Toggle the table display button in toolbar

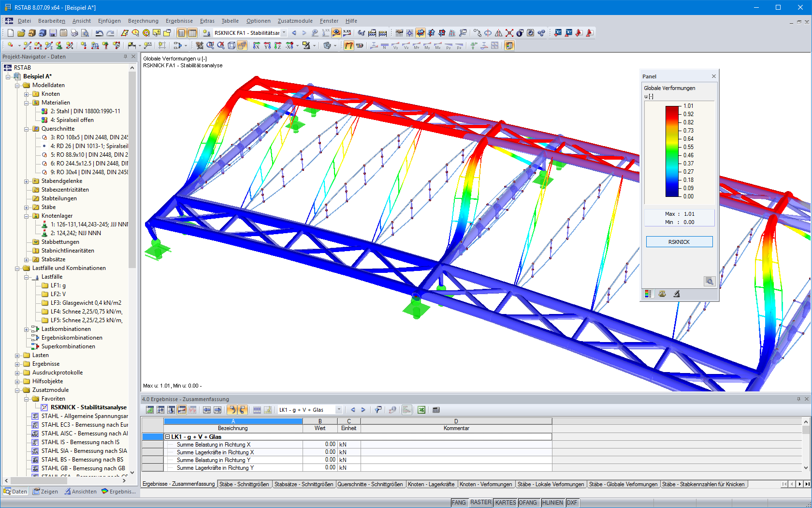point(192,33)
